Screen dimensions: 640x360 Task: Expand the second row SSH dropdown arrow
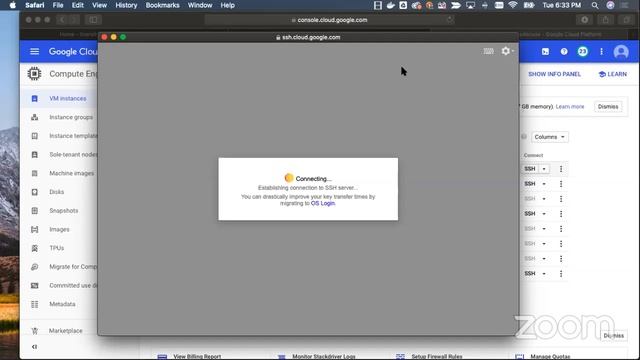(544, 184)
